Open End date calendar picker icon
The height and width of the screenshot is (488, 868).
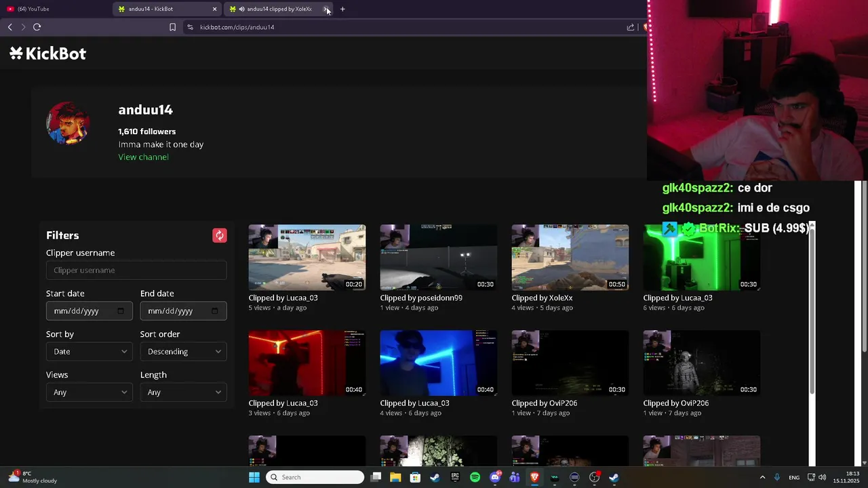[x=215, y=311]
